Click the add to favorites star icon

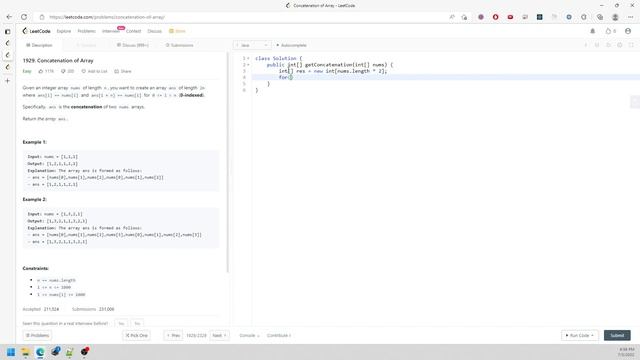click(x=464, y=17)
